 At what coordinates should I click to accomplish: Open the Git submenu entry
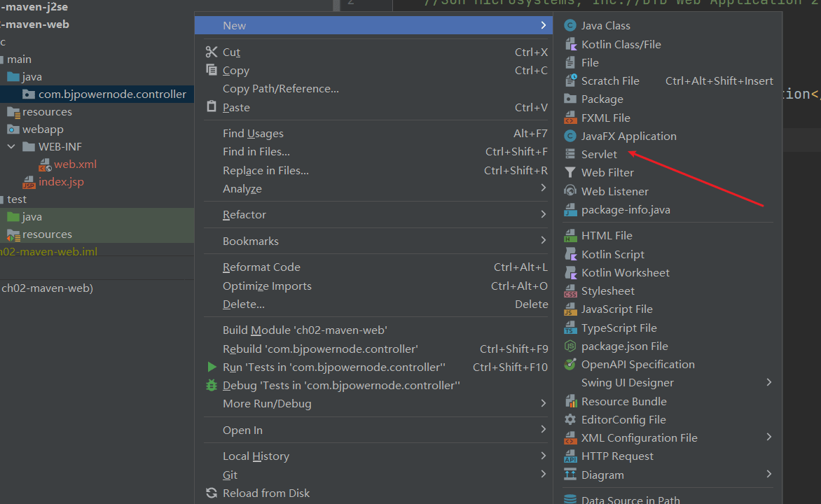point(374,475)
